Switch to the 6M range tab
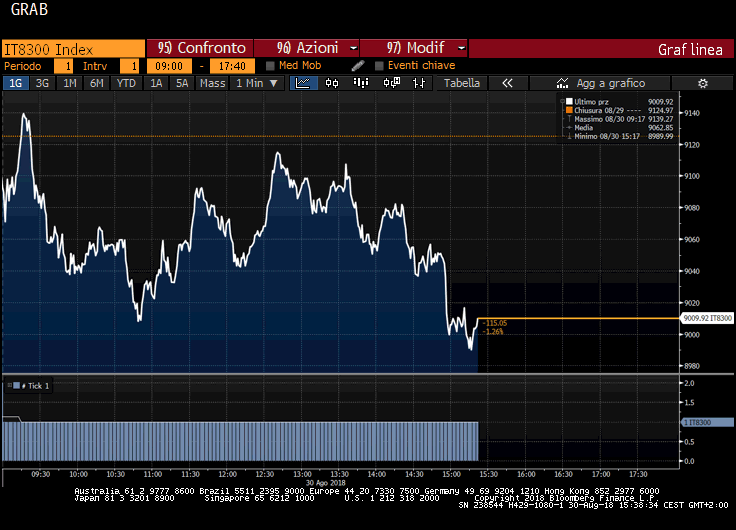Screen dimensions: 736x530 tap(97, 83)
